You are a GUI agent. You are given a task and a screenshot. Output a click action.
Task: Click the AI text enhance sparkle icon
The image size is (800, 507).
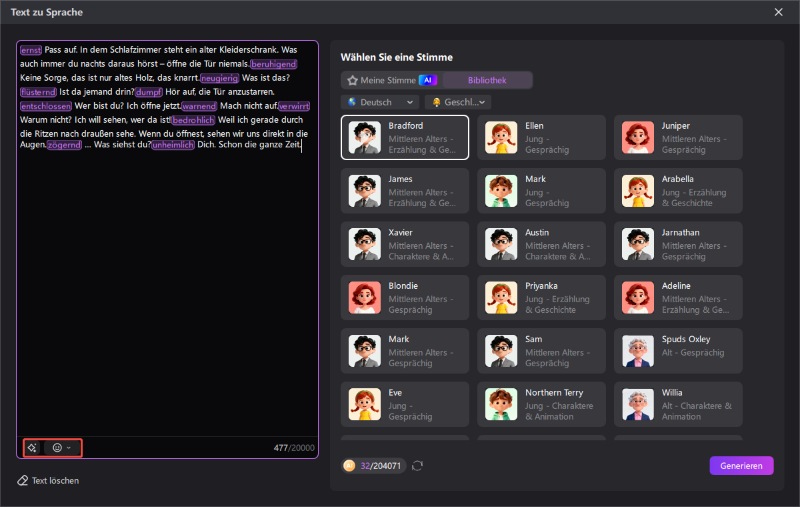tap(32, 448)
